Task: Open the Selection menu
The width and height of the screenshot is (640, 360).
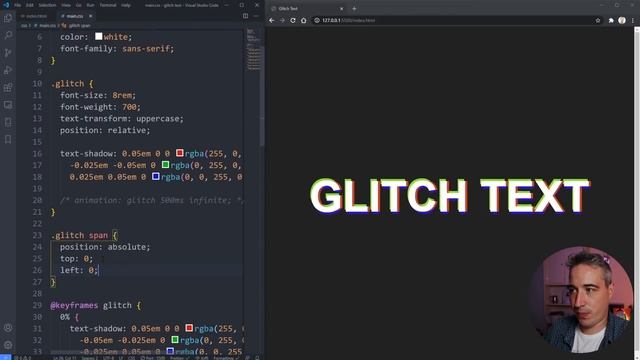Action: pos(47,5)
